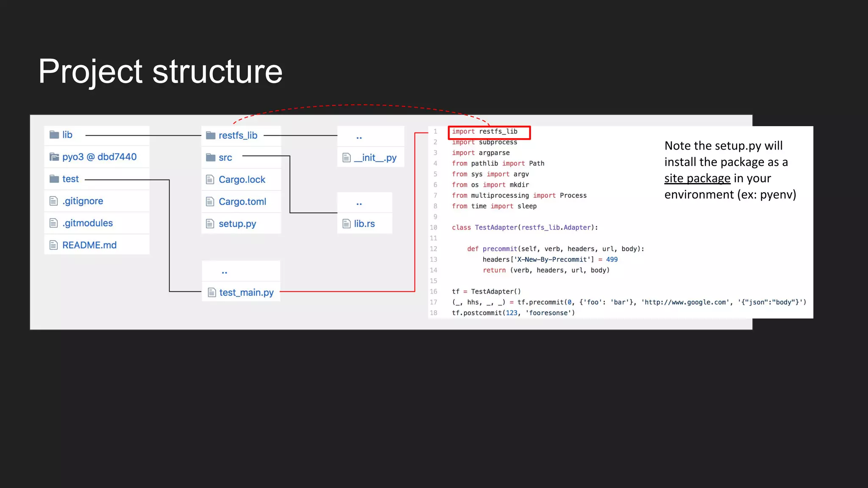
Task: Click the pyo3 submodule folder icon
Action: coord(54,157)
